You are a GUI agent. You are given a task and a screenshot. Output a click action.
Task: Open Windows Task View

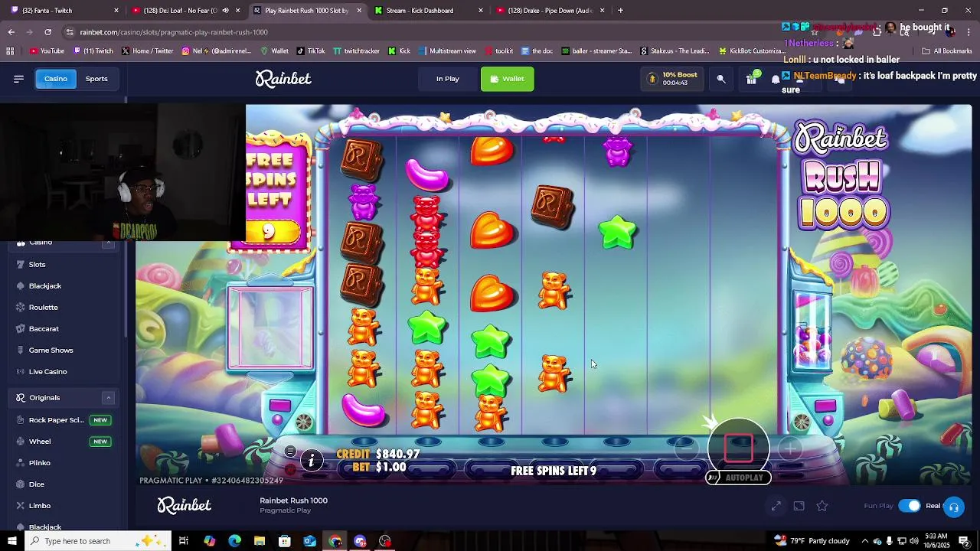pyautogui.click(x=184, y=541)
